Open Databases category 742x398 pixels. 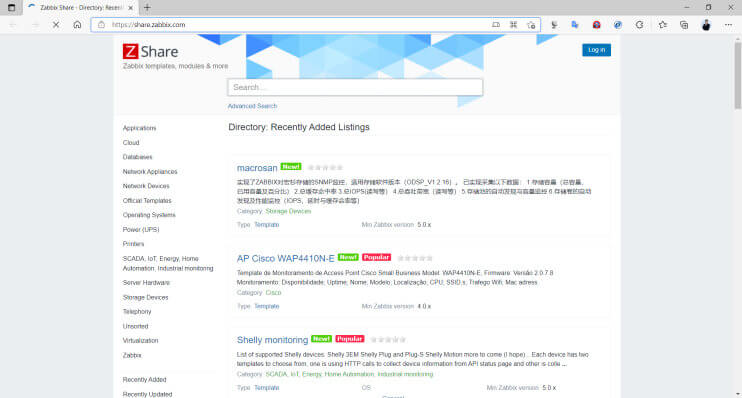pyautogui.click(x=138, y=157)
